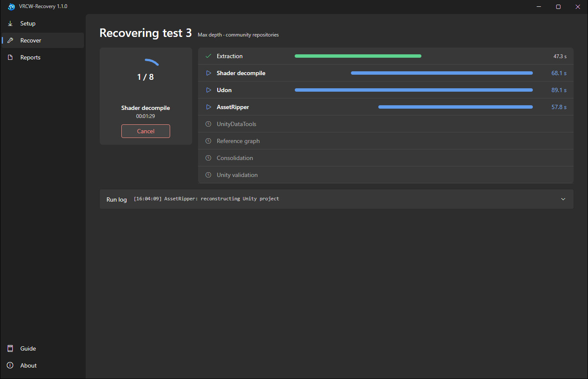588x379 pixels.
Task: Open the Setup page
Action: (x=42, y=23)
